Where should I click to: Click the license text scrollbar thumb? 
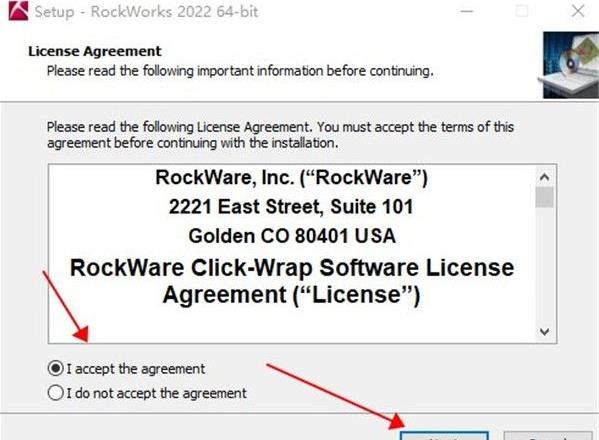544,197
